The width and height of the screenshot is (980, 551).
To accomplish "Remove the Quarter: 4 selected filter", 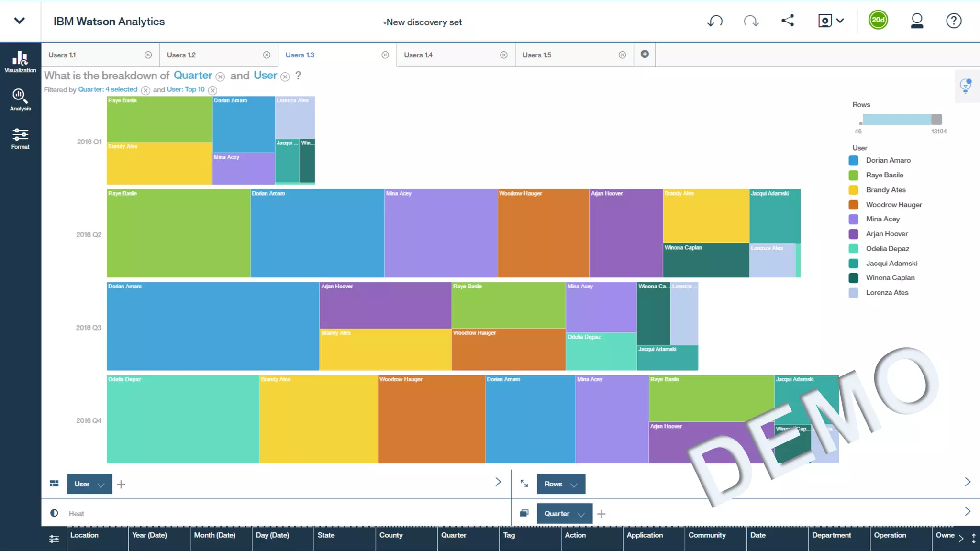I will 145,90.
